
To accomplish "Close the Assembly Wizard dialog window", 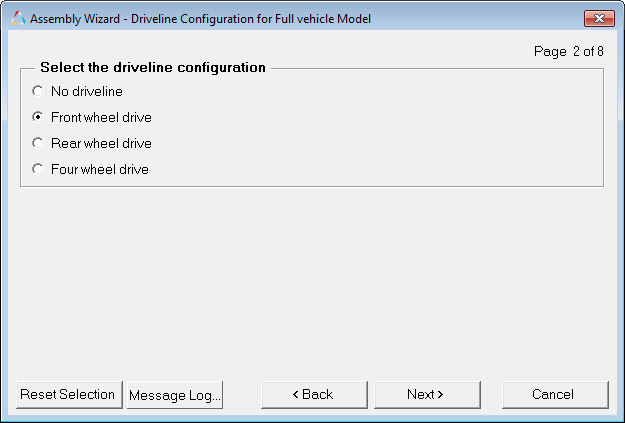I will click(x=598, y=19).
